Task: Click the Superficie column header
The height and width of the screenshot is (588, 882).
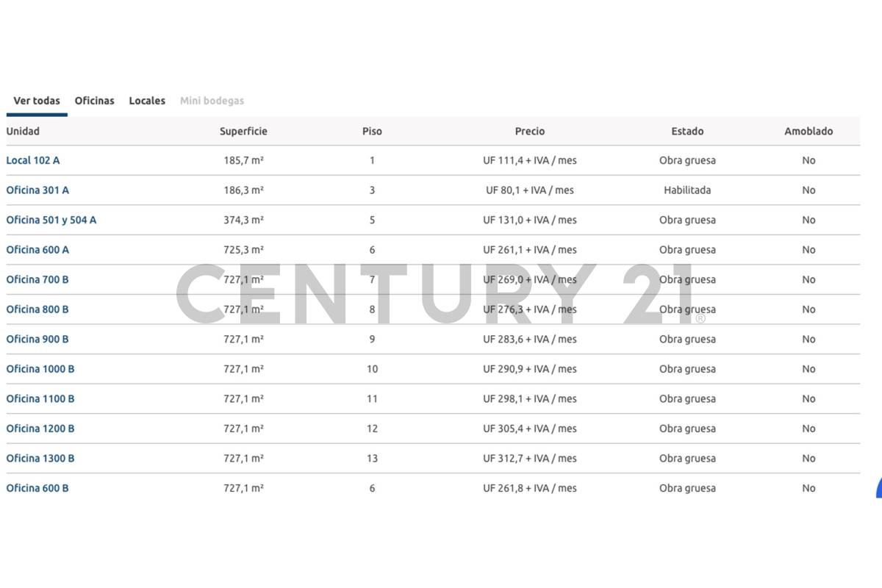Action: (243, 132)
